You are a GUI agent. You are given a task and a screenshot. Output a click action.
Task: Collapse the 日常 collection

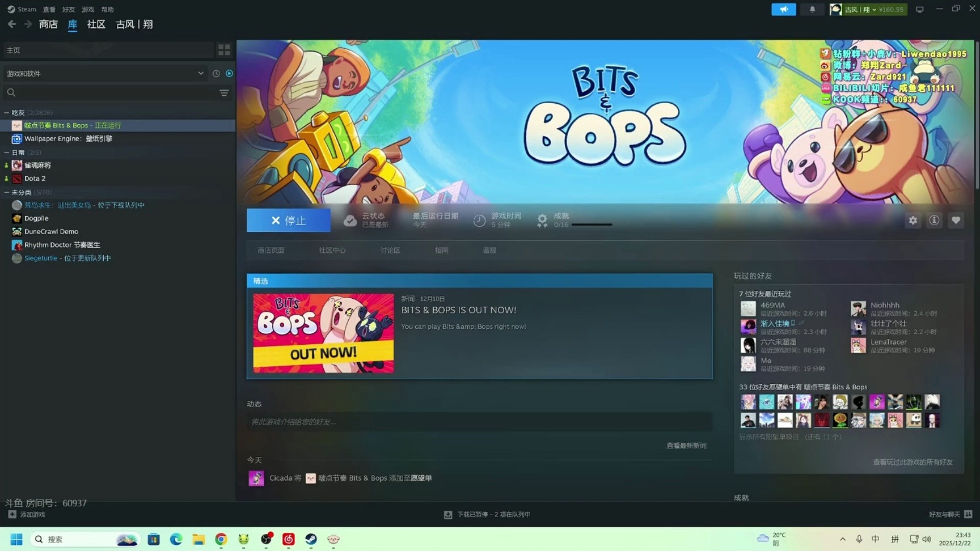[6, 152]
